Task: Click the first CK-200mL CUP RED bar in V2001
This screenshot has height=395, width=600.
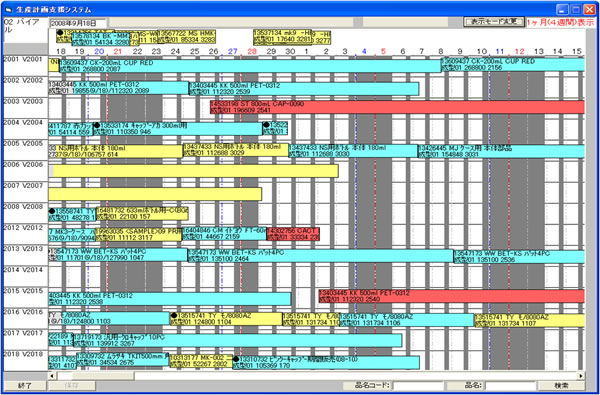Action: click(250, 66)
